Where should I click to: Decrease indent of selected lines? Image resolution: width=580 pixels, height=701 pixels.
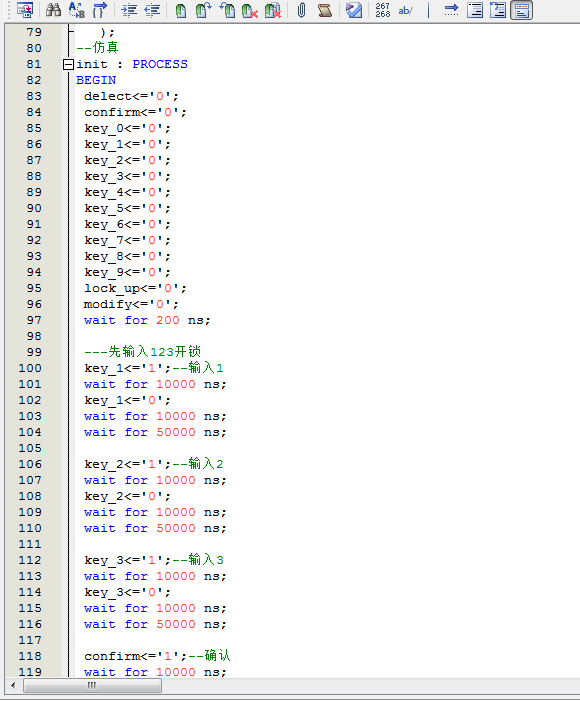point(152,10)
